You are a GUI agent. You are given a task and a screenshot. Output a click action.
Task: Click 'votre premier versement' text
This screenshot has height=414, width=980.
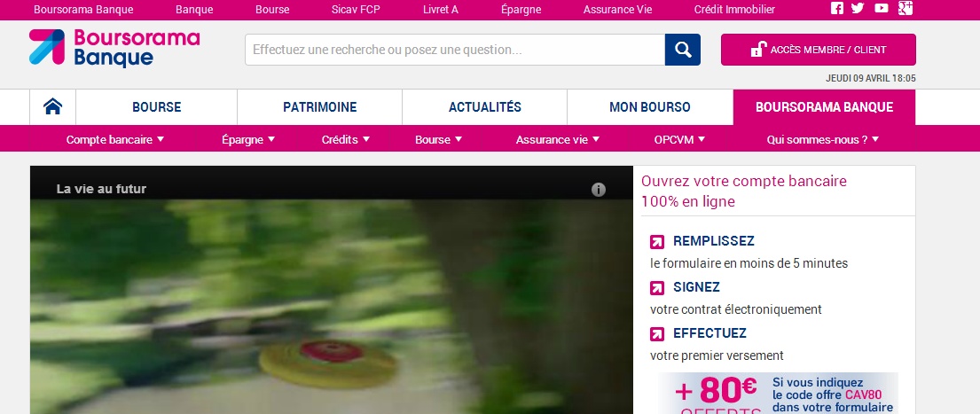(717, 355)
